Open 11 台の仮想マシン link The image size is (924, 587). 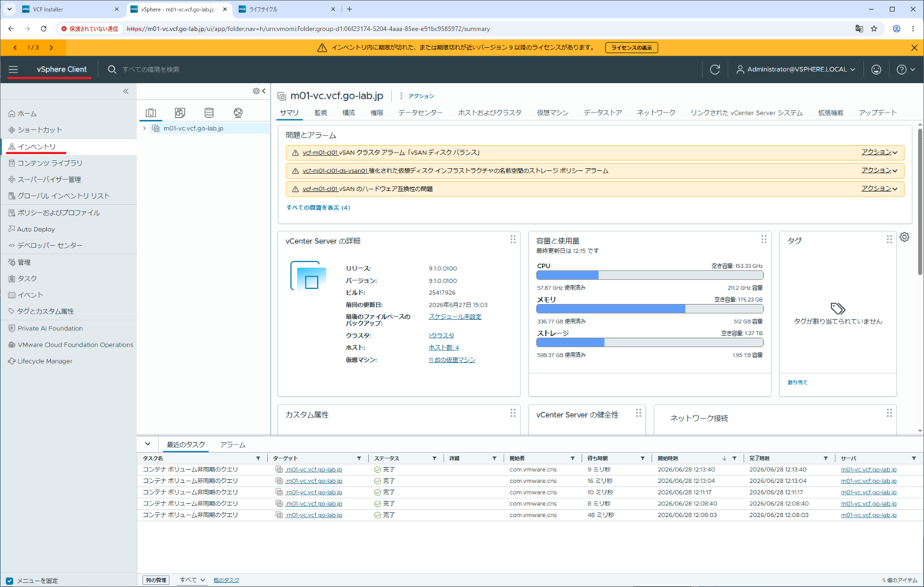(452, 360)
